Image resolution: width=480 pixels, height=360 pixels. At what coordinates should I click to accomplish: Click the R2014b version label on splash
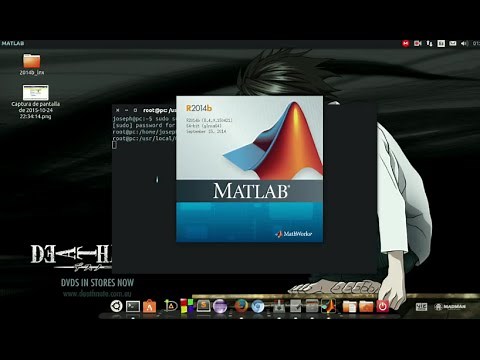click(199, 108)
